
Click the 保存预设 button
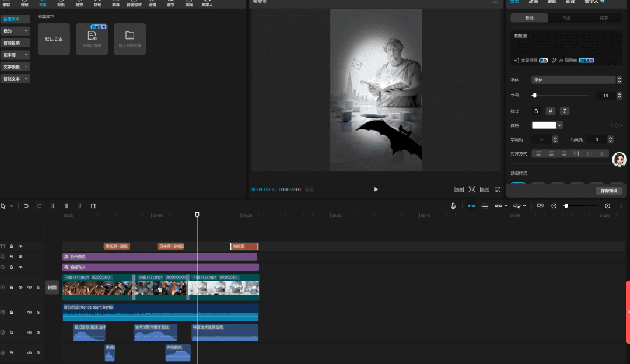609,191
